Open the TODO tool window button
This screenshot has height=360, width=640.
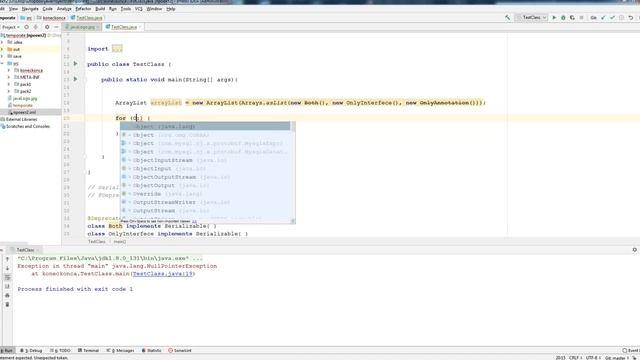[x=60, y=351]
